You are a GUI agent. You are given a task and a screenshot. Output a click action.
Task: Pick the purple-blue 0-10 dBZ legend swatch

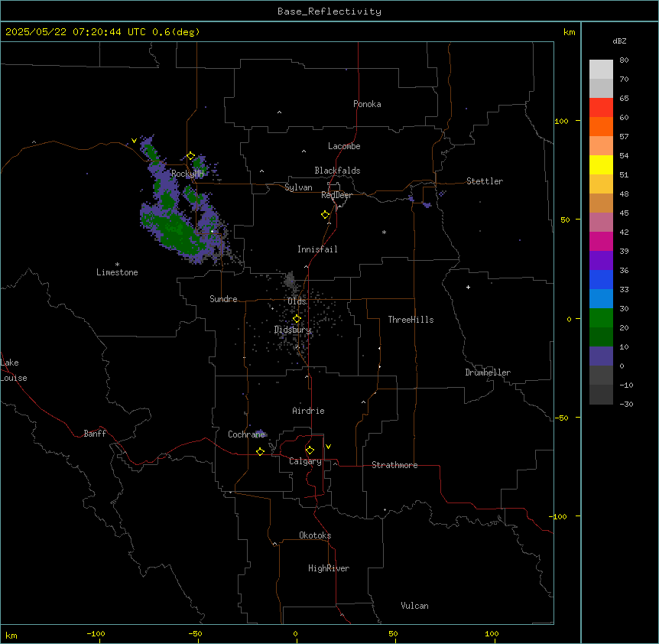[601, 356]
